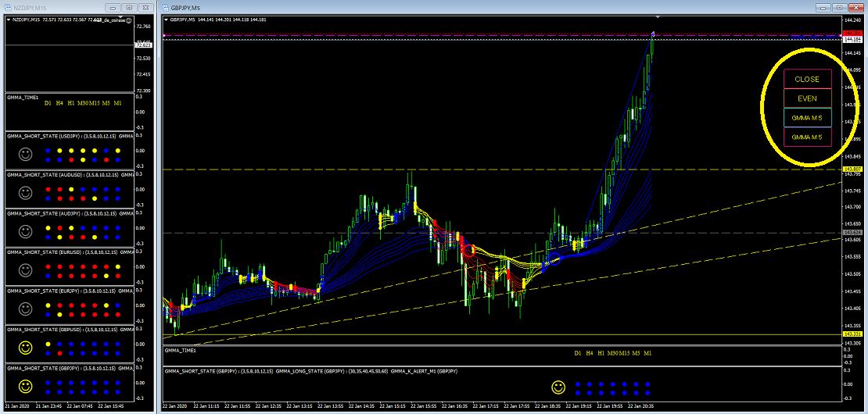Click the GMMA_SHORT_STATE (AUDUSD) indicator label
The image size is (868, 414).
(45, 174)
